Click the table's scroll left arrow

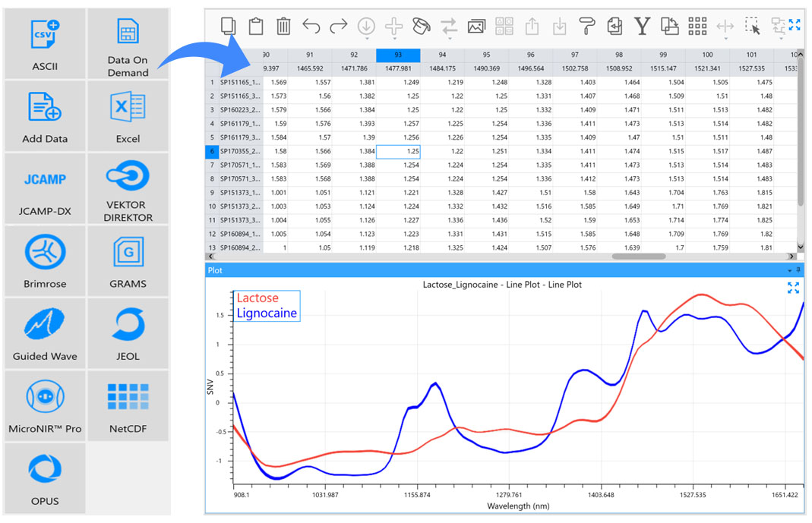210,256
